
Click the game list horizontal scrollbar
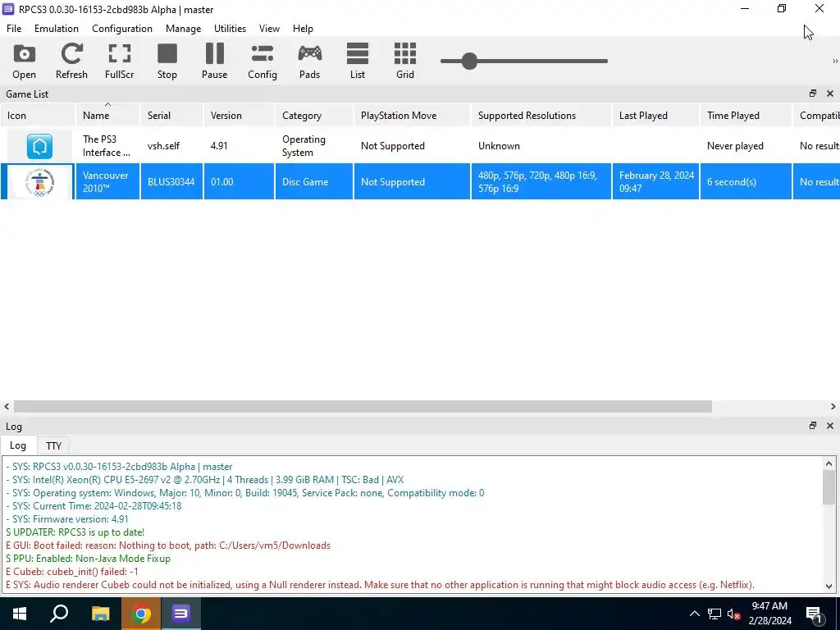(x=363, y=407)
